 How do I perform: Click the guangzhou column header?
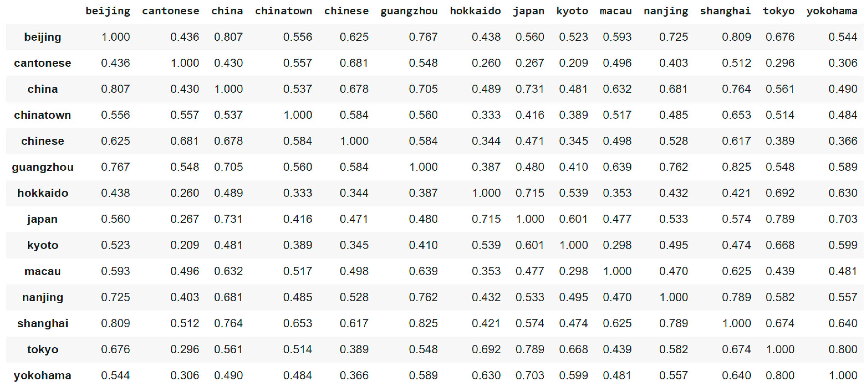[x=409, y=11]
